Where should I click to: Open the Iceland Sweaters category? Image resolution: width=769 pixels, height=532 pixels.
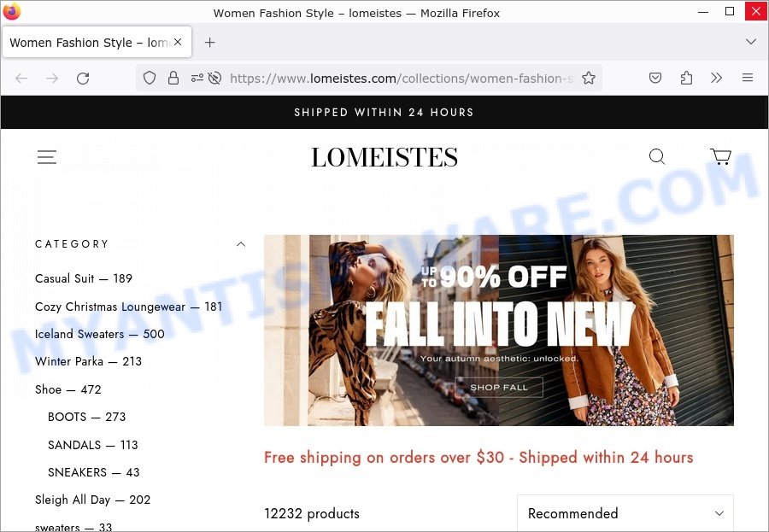tap(100, 334)
